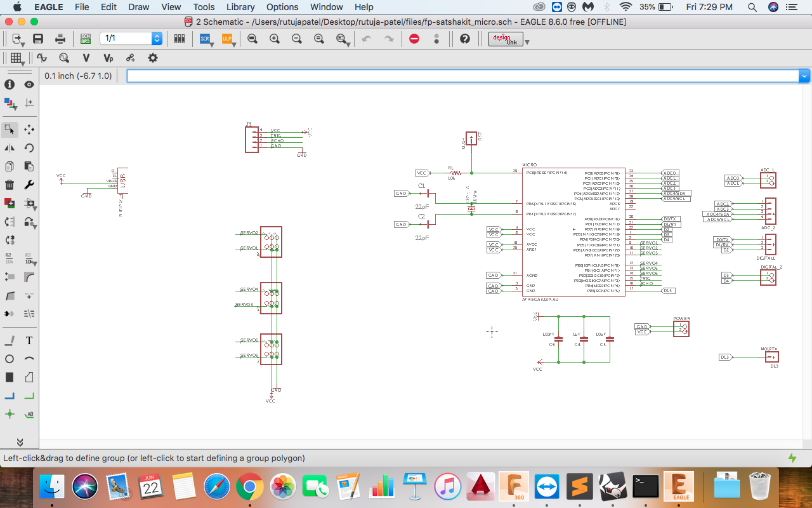812x508 pixels.
Task: Select the Move tool
Action: pyautogui.click(x=29, y=130)
